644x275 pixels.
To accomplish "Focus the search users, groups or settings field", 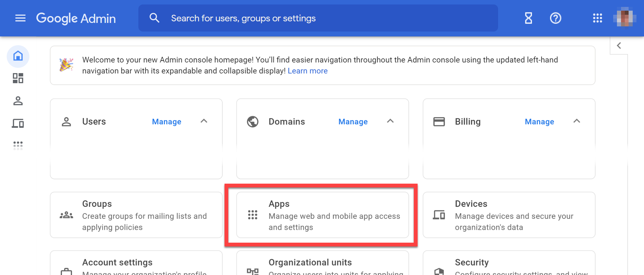I will click(318, 18).
